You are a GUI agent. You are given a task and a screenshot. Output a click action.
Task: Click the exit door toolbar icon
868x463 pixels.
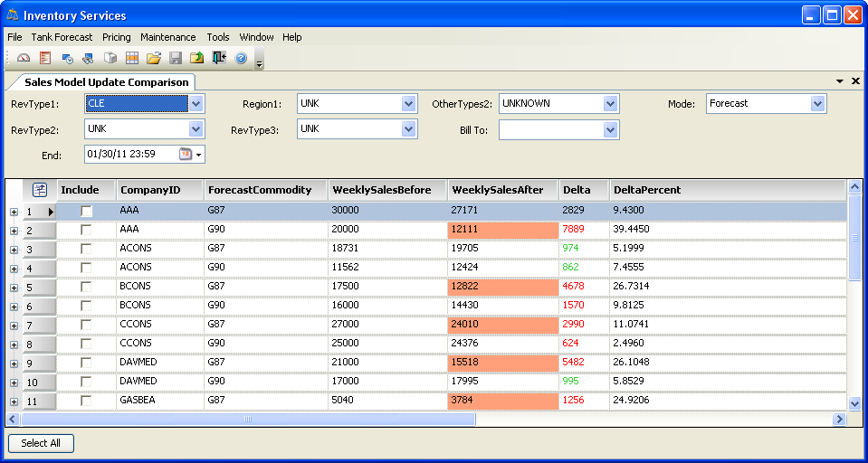pos(219,58)
